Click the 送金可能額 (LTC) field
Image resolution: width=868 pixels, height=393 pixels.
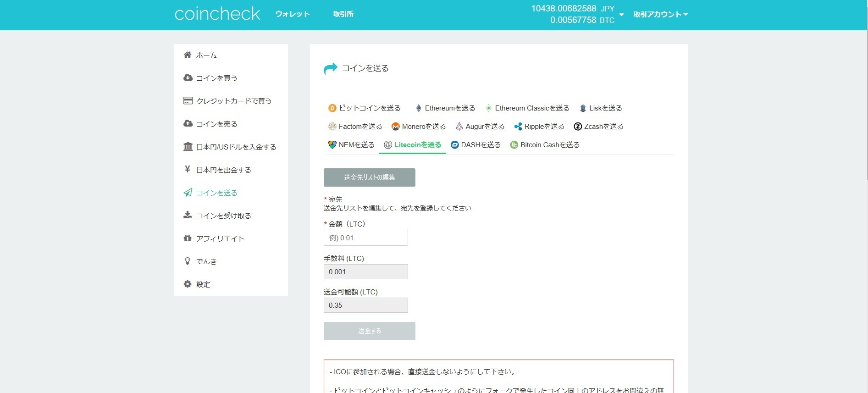(366, 305)
